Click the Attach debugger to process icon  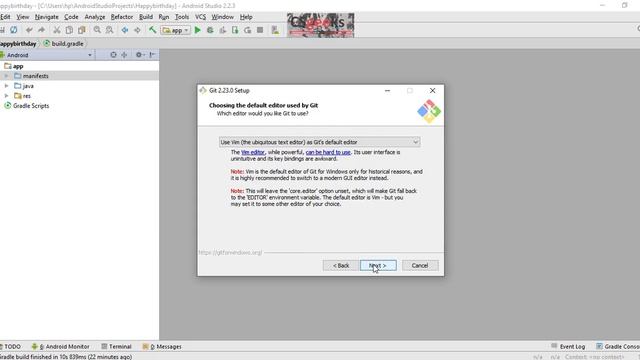pos(235,30)
